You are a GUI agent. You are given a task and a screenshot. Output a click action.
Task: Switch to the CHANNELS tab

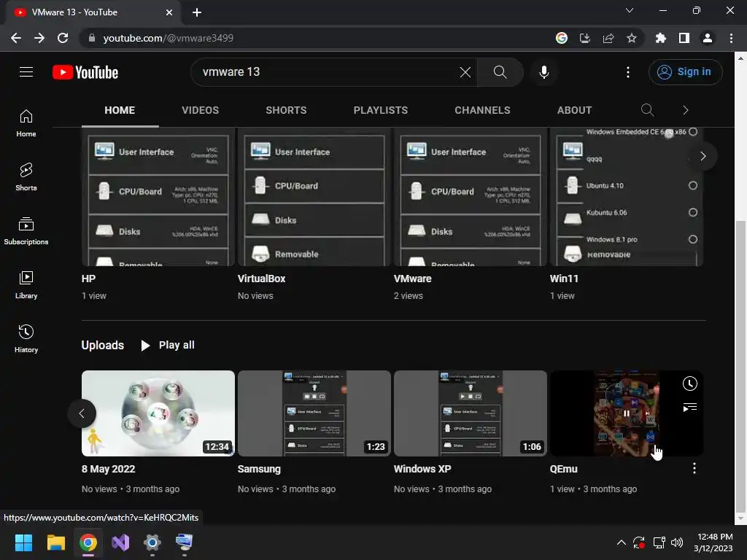coord(482,111)
